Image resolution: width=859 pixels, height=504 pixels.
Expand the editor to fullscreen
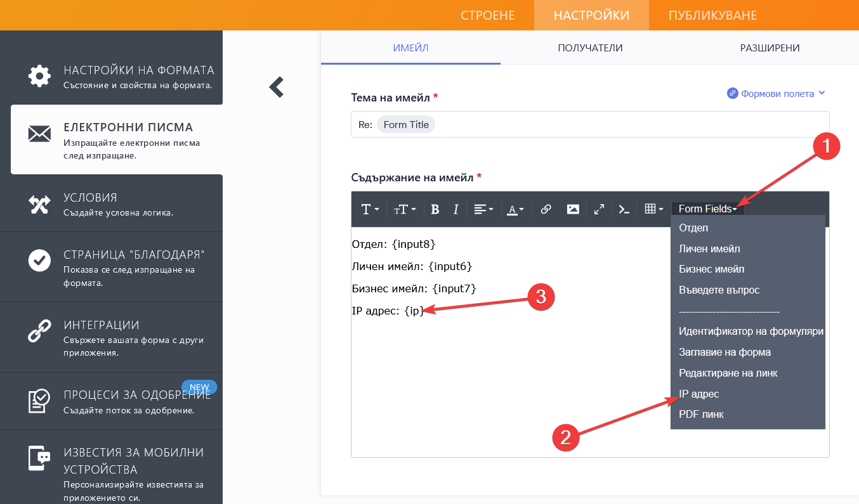(599, 209)
